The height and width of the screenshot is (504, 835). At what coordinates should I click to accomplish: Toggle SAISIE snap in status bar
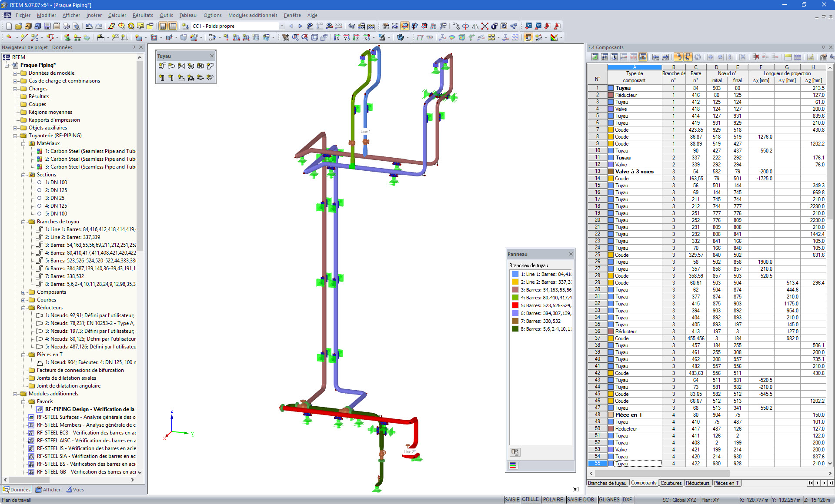coord(512,500)
